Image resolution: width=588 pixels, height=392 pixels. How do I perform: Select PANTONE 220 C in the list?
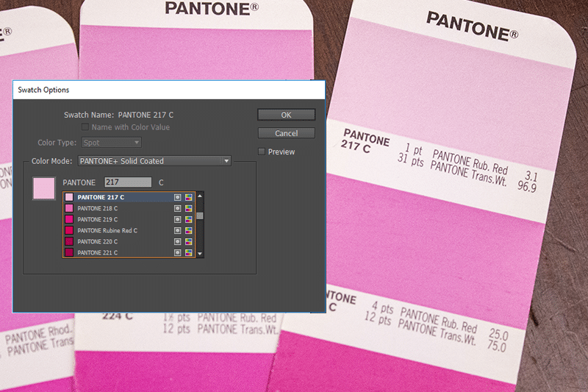tap(129, 241)
